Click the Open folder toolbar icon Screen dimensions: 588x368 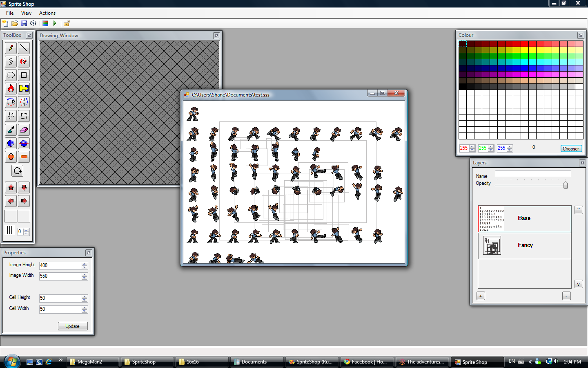(x=15, y=23)
